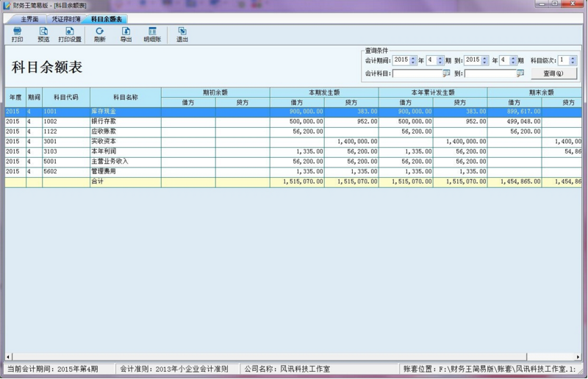Click the 899,617.00 ending balance cell
The width and height of the screenshot is (588, 379).
(514, 112)
